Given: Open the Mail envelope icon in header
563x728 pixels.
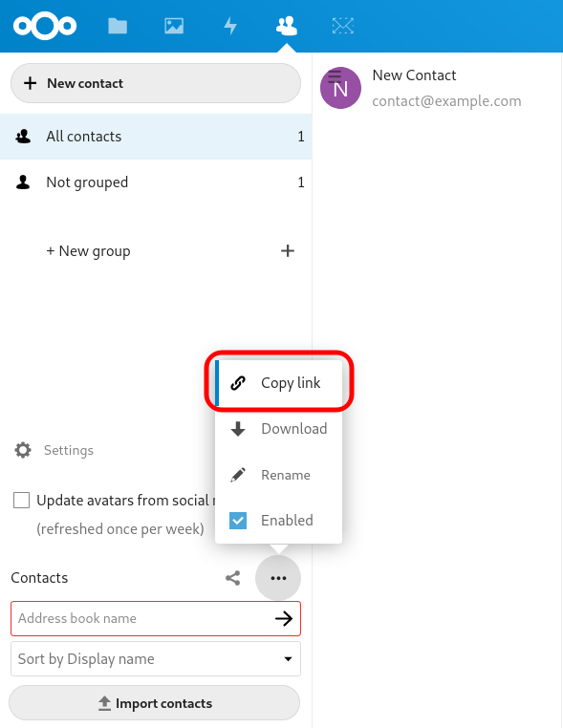Looking at the screenshot, I should [x=343, y=26].
